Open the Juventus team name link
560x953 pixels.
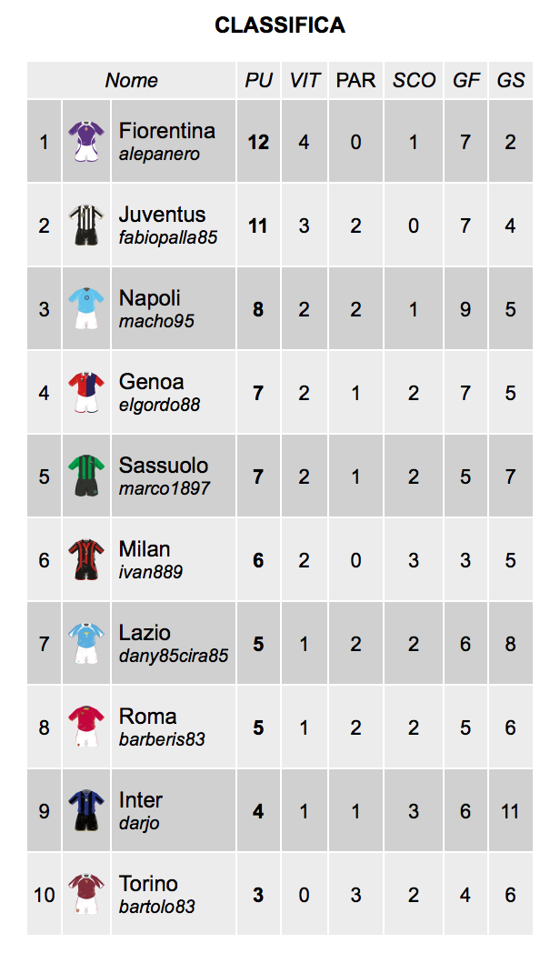point(162,215)
